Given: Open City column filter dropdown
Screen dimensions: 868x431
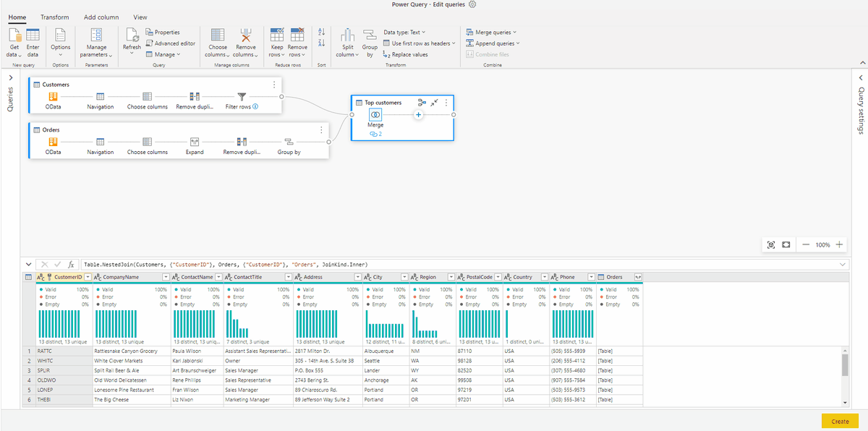Looking at the screenshot, I should click(x=404, y=277).
